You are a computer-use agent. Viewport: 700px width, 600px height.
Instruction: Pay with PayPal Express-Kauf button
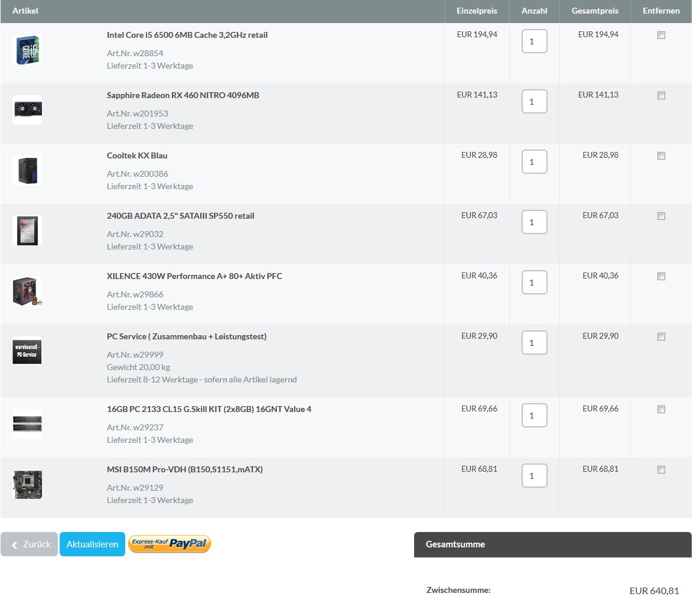coord(170,544)
